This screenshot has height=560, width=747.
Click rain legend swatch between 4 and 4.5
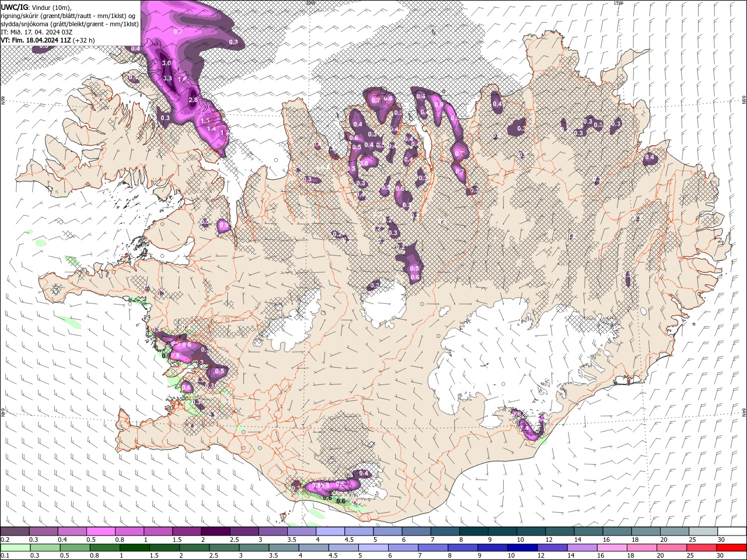coord(313,547)
